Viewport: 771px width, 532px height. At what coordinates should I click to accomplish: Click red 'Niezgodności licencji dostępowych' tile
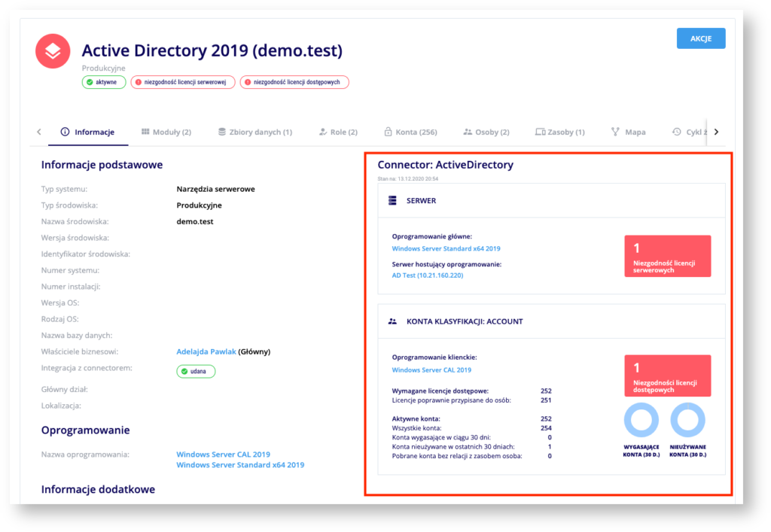coord(667,375)
